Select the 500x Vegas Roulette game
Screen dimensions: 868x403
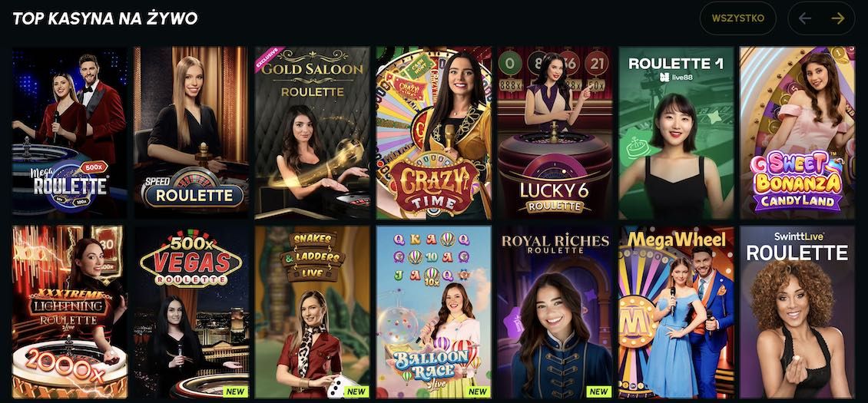pyautogui.click(x=191, y=312)
